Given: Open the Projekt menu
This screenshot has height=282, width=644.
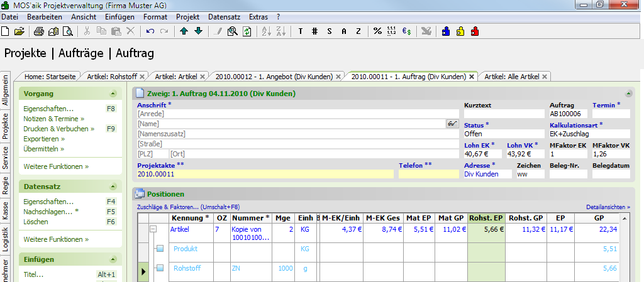Looking at the screenshot, I should [187, 17].
